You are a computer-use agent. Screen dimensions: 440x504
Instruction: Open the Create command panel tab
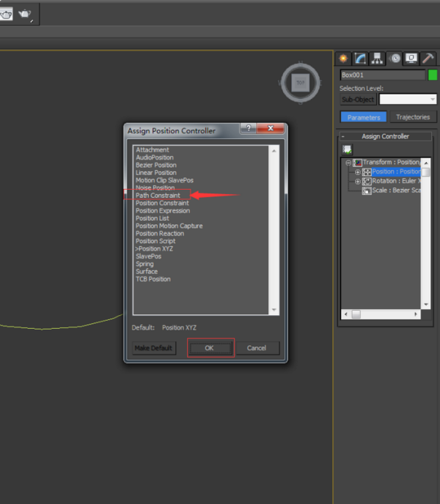pyautogui.click(x=343, y=59)
